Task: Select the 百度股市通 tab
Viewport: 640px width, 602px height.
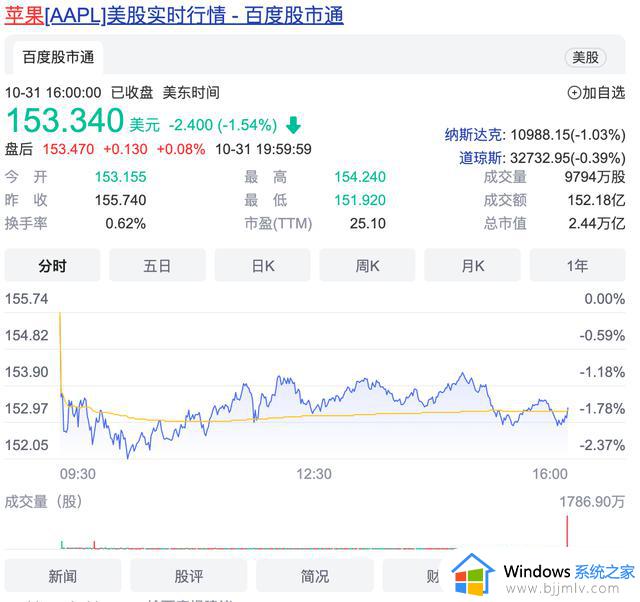Action: tap(58, 57)
